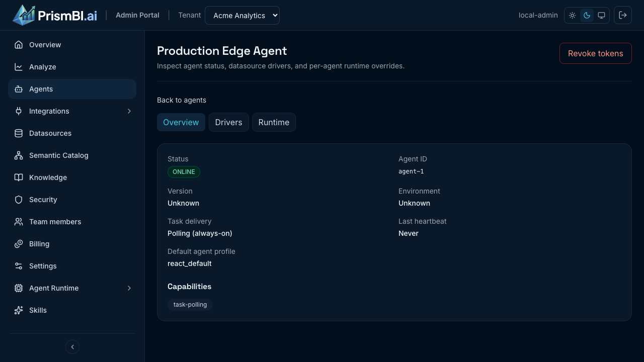The height and width of the screenshot is (362, 644).
Task: Click the Knowledge book icon
Action: click(19, 177)
